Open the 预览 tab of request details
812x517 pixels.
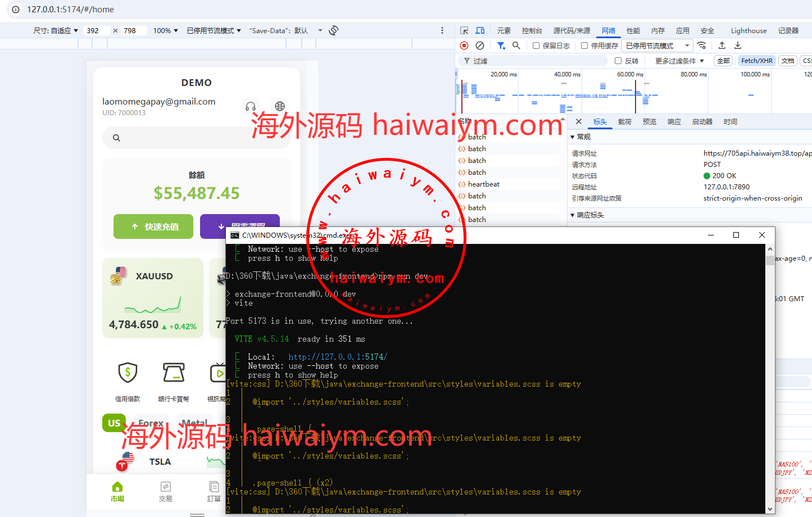coord(649,121)
